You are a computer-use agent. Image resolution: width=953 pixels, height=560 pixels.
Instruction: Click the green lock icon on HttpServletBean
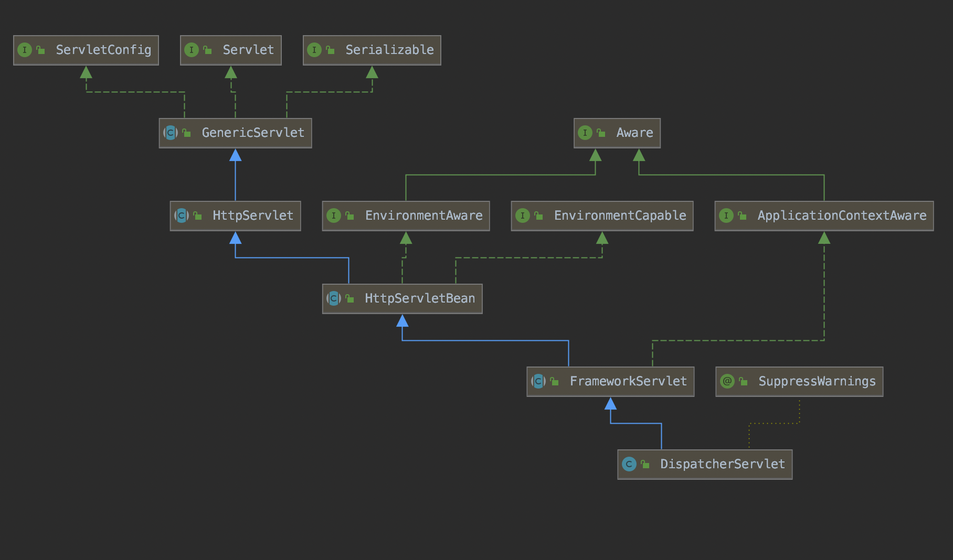click(350, 299)
